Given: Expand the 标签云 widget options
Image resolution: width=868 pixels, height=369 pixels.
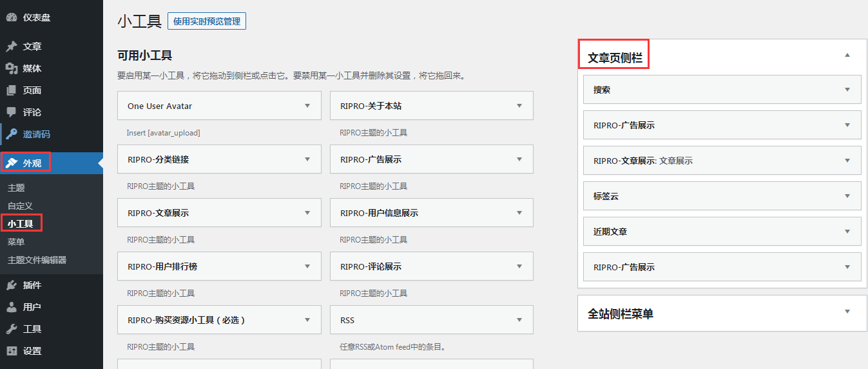Looking at the screenshot, I should (847, 196).
